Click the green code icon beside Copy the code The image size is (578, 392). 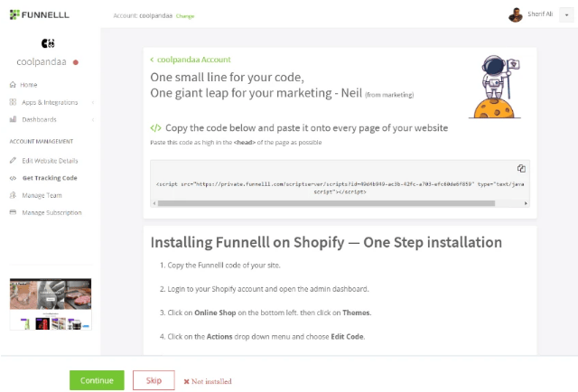click(x=155, y=128)
